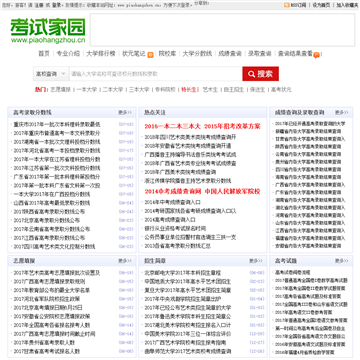Click the 二本大学 hot keyword link
The image size is (360, 360).
[113, 89]
